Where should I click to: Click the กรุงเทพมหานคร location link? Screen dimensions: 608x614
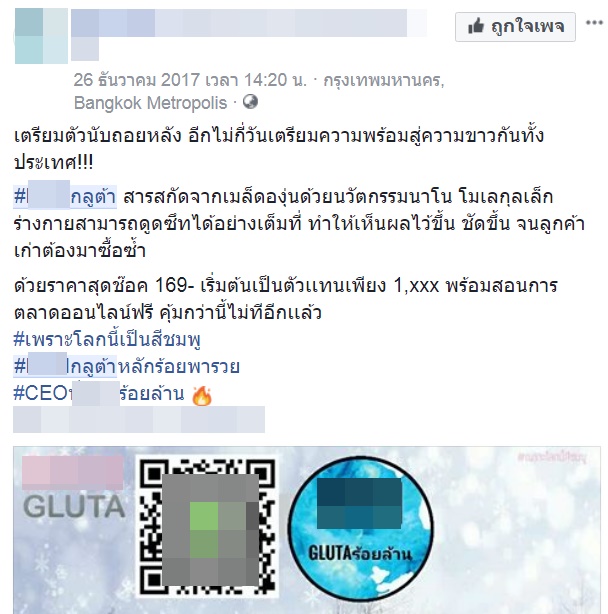pyautogui.click(x=384, y=81)
